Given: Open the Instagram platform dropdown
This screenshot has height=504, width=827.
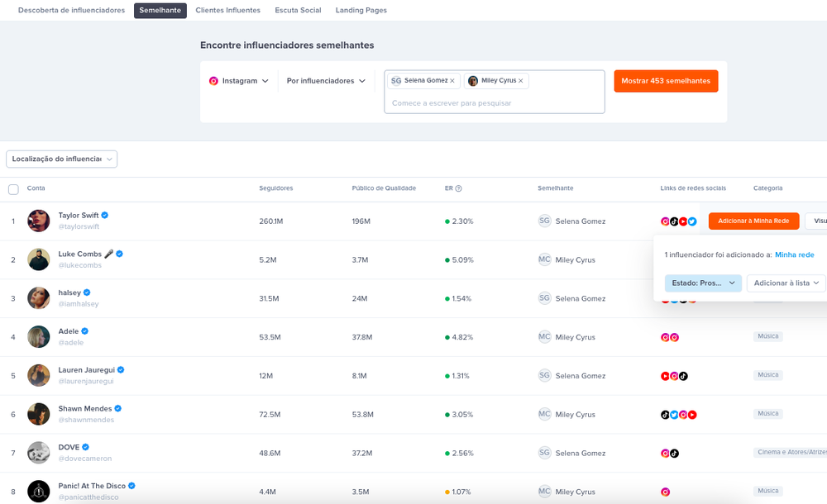Looking at the screenshot, I should (239, 81).
